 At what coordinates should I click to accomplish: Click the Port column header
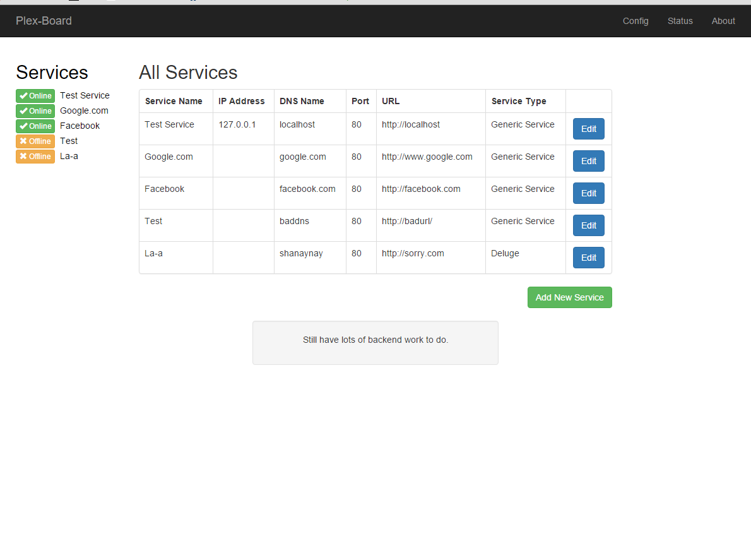tap(360, 101)
